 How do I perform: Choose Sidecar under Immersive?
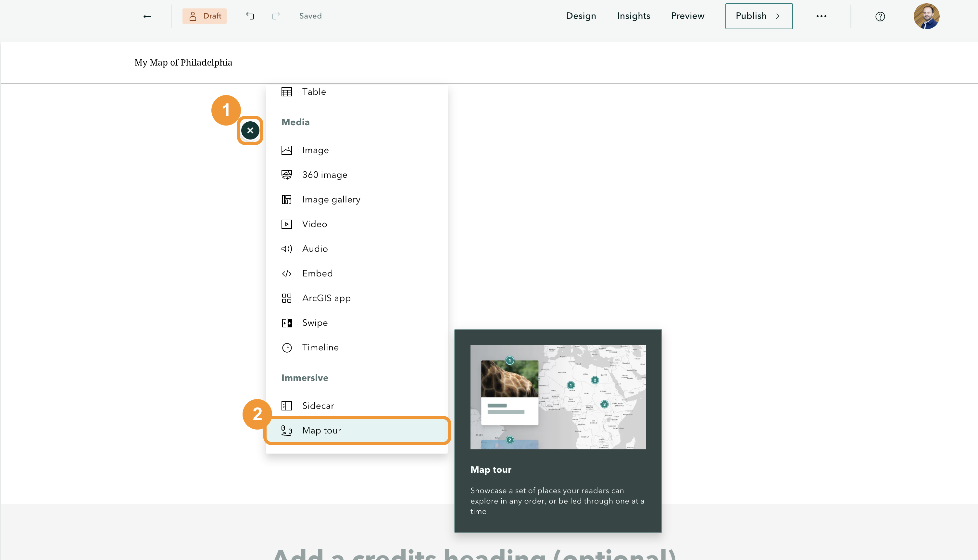(x=357, y=405)
